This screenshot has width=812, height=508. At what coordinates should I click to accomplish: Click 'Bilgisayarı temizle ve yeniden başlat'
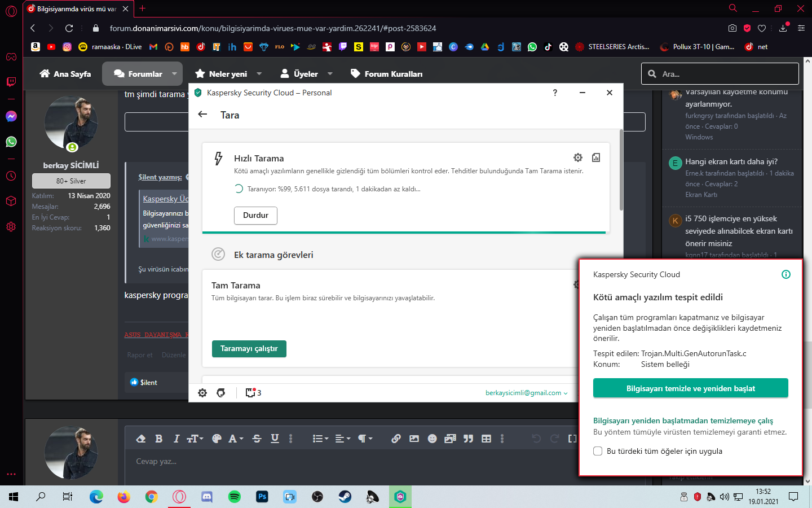pyautogui.click(x=691, y=388)
